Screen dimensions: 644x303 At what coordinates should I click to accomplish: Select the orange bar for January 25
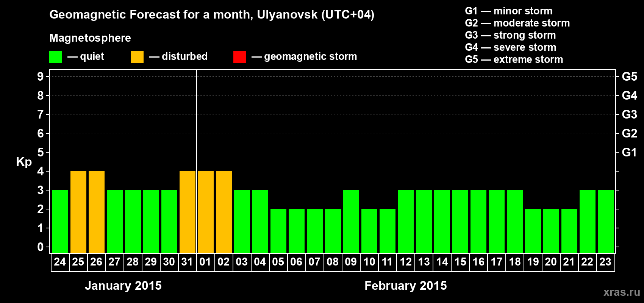pyautogui.click(x=78, y=212)
